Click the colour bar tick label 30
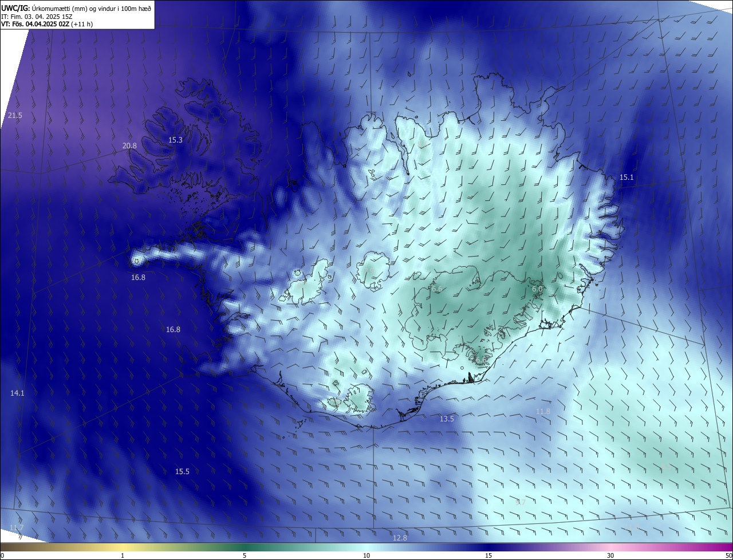The height and width of the screenshot is (560, 733). click(610, 556)
